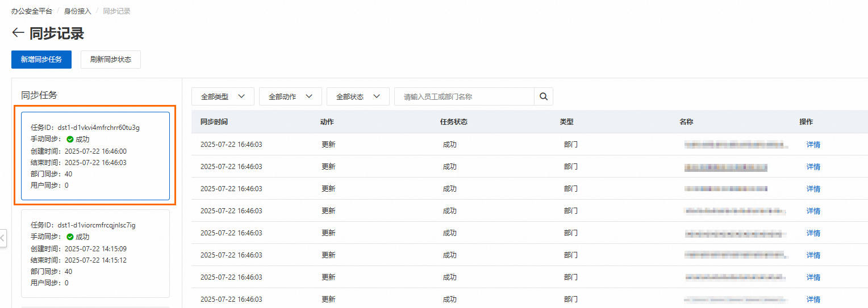
Task: Click 结束时间: 2025-07-22 16:46:03 text
Action: [79, 162]
